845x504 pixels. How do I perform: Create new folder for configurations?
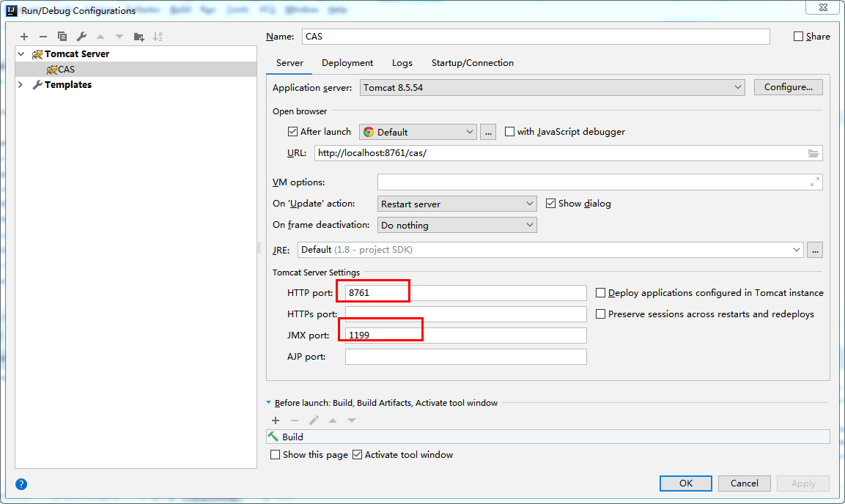pyautogui.click(x=139, y=37)
